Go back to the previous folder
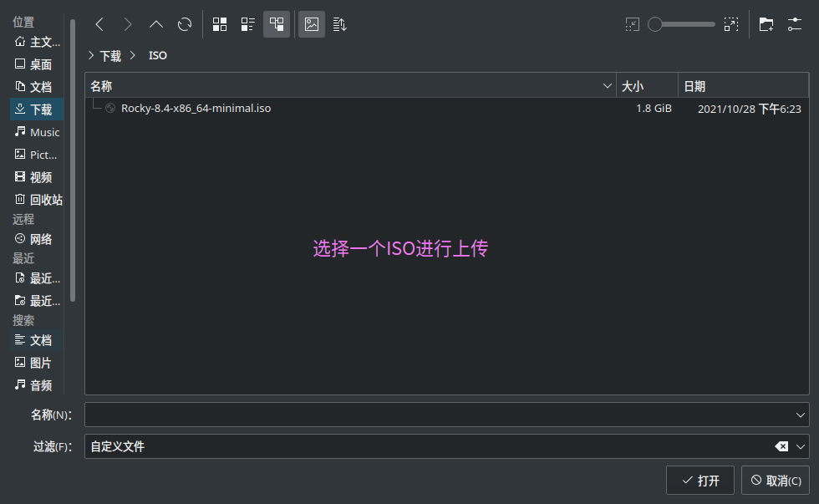 99,24
